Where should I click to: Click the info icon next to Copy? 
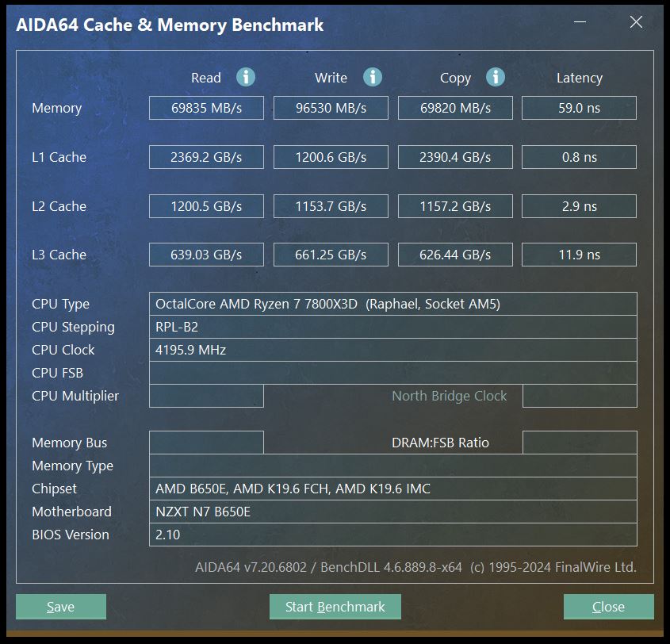pos(496,78)
